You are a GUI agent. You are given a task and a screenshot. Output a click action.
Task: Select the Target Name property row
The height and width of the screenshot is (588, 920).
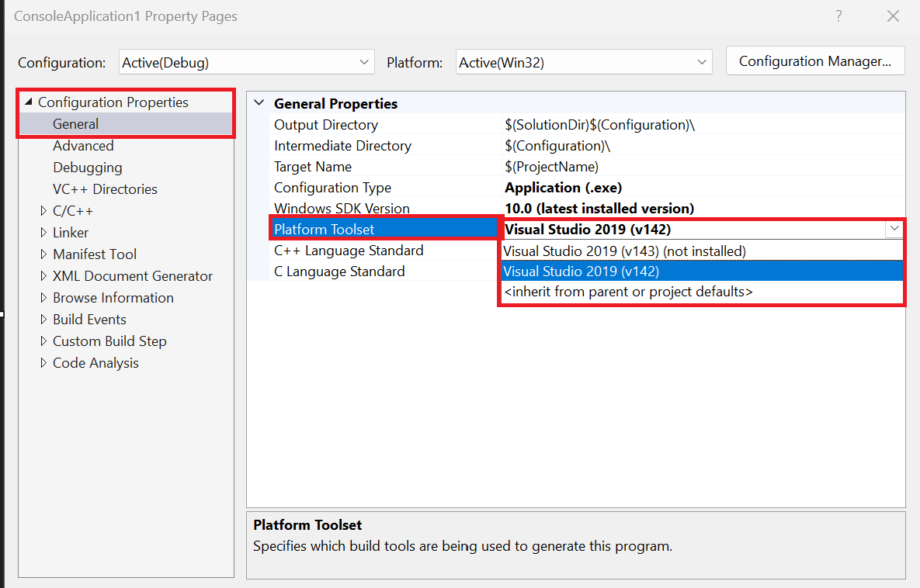[587, 167]
